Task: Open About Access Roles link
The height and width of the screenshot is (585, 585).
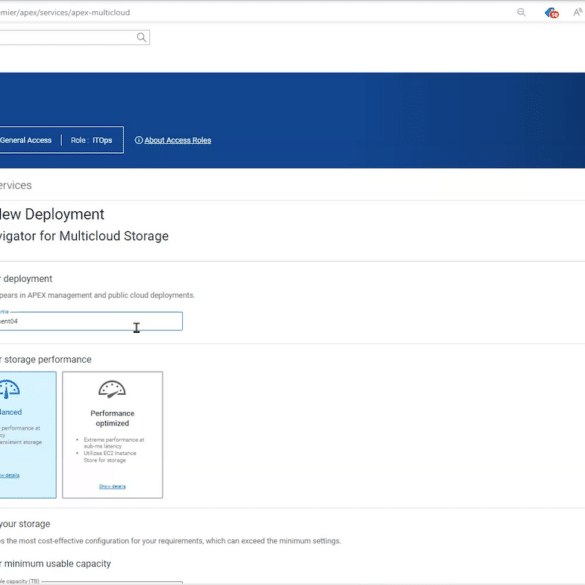Action: (178, 140)
